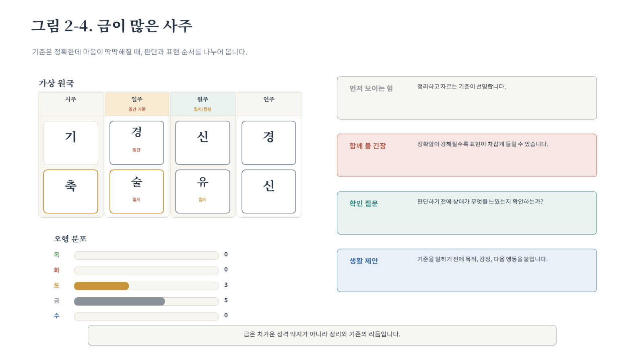644x362 pixels.
Task: Select the '축' cell in the 시주 column
Action: [71, 191]
